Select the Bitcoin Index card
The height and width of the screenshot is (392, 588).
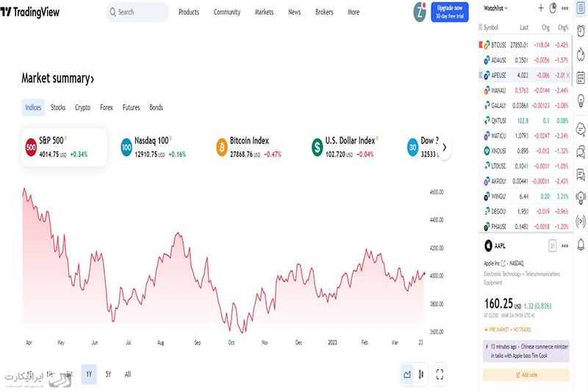tap(255, 147)
